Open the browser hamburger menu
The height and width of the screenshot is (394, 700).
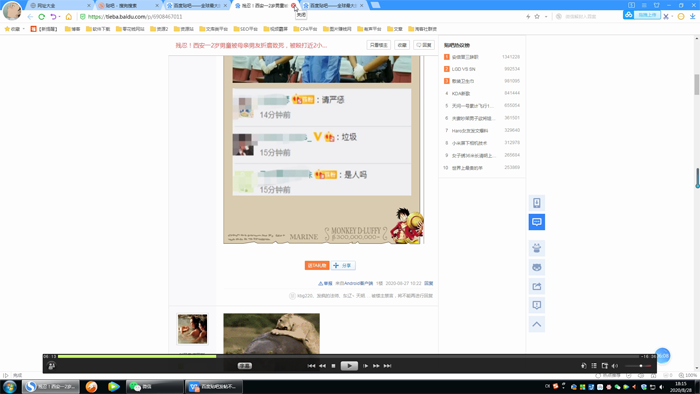click(x=644, y=5)
